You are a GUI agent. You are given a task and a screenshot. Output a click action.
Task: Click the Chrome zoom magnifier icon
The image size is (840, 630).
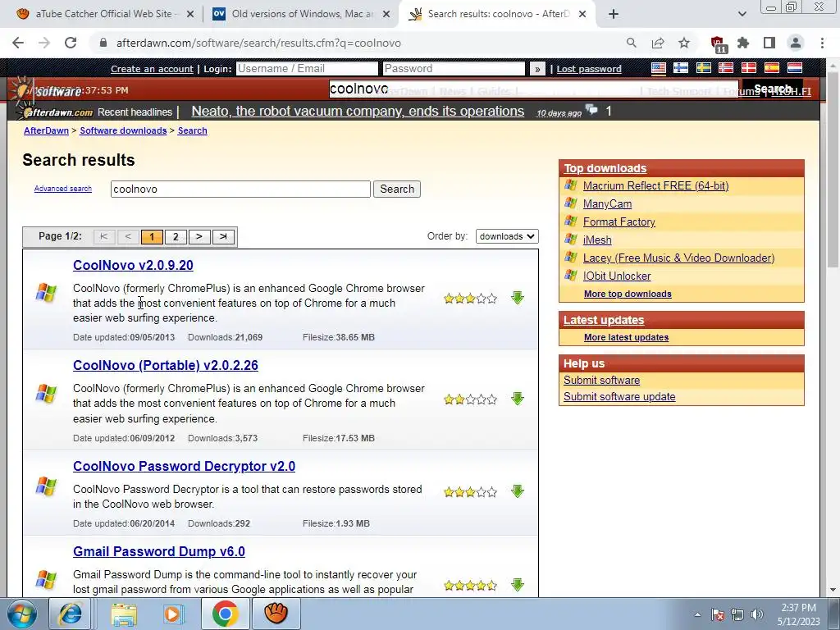(x=632, y=43)
